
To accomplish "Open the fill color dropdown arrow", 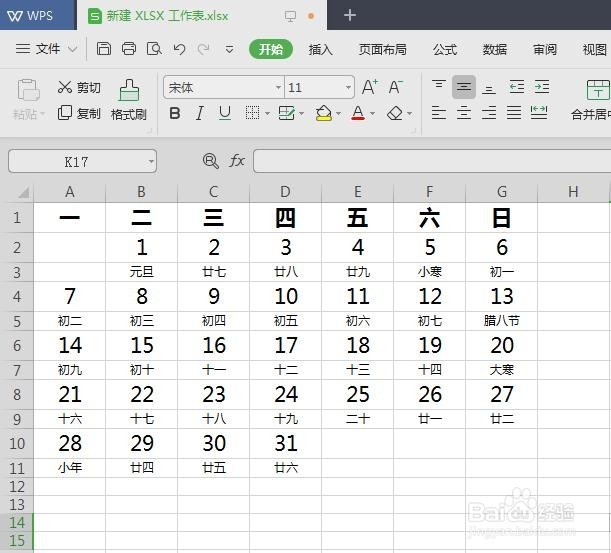I will pyautogui.click(x=338, y=114).
